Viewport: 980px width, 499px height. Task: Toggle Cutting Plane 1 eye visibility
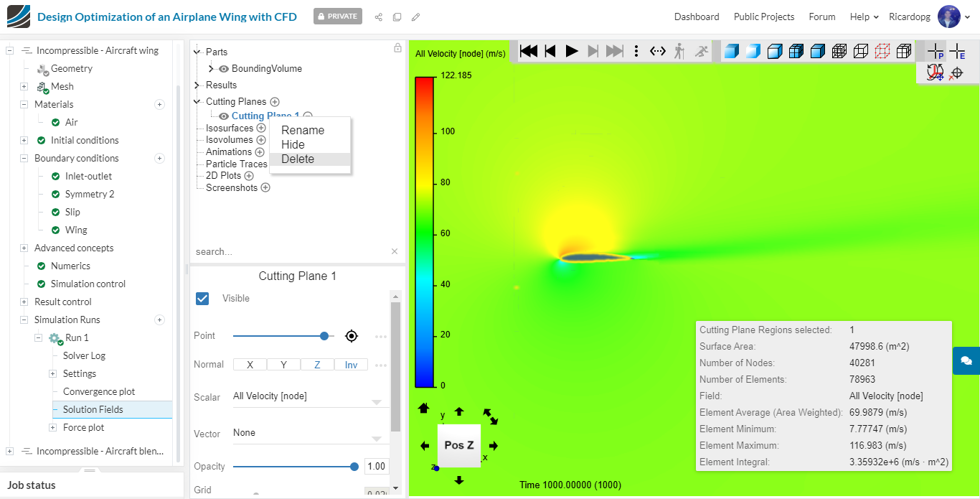point(224,116)
